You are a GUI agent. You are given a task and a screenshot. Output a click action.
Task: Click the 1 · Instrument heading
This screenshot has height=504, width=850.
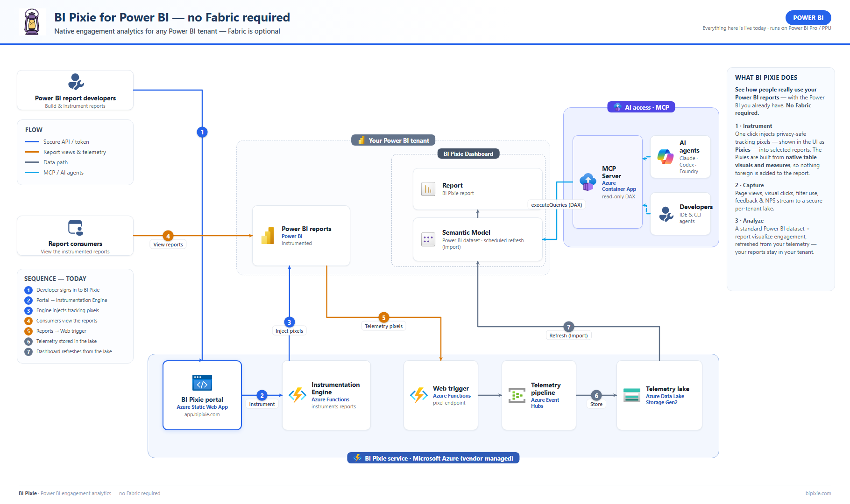pyautogui.click(x=753, y=126)
